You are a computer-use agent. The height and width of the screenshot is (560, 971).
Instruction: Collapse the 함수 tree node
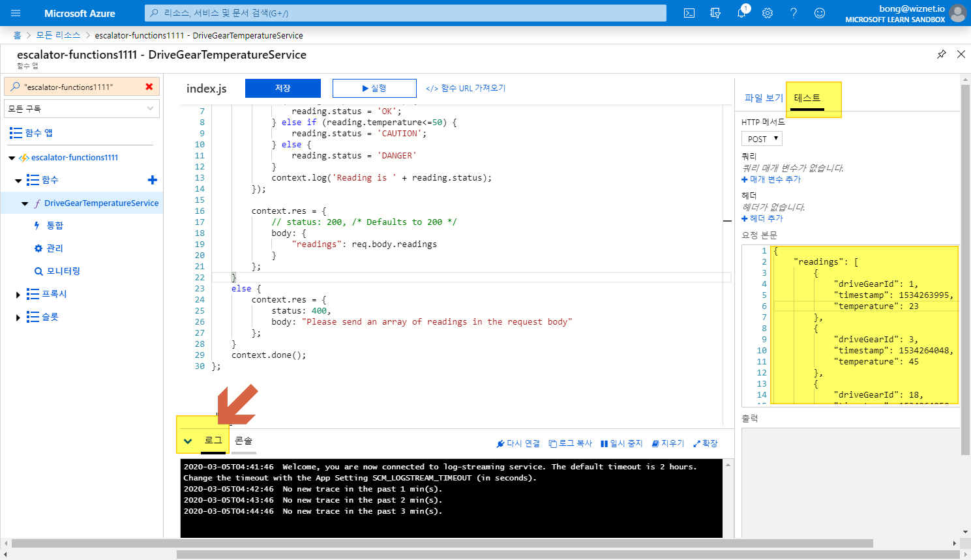click(18, 180)
